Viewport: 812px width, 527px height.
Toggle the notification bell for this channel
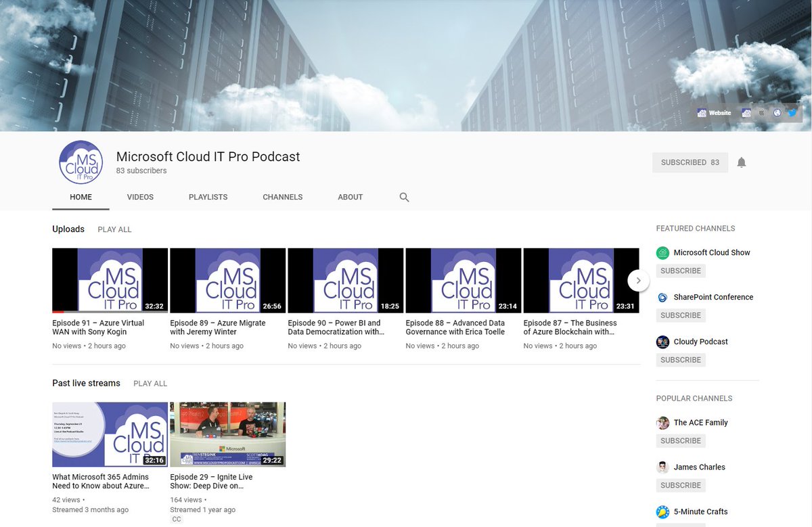[x=741, y=162]
